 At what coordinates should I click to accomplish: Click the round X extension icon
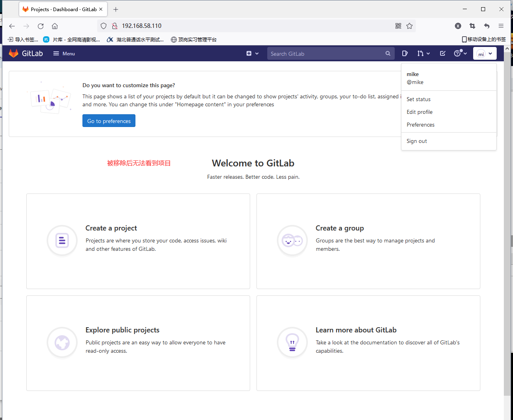458,26
